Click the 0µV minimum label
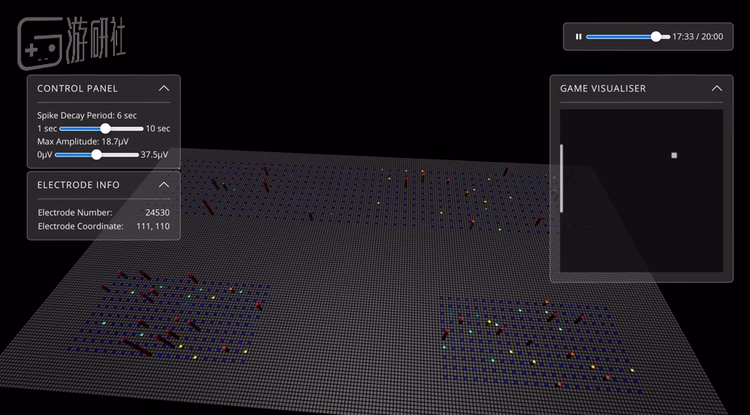The height and width of the screenshot is (415, 750). click(44, 155)
